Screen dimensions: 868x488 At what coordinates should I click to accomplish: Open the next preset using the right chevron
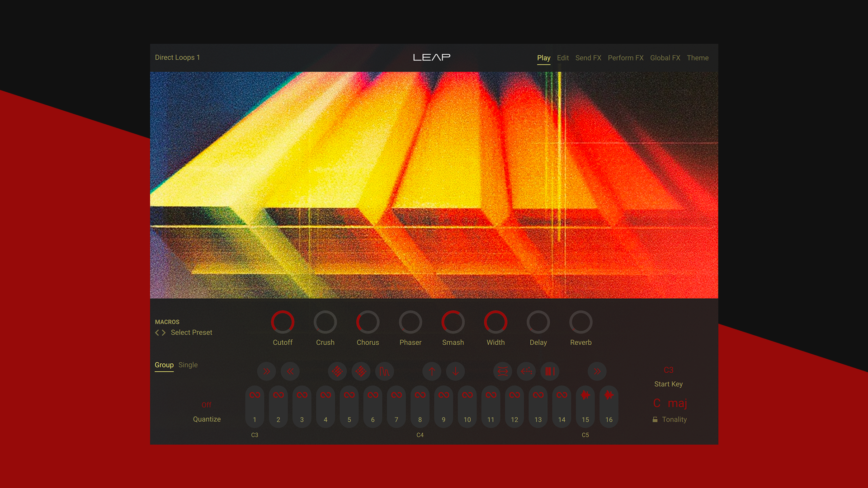click(165, 332)
